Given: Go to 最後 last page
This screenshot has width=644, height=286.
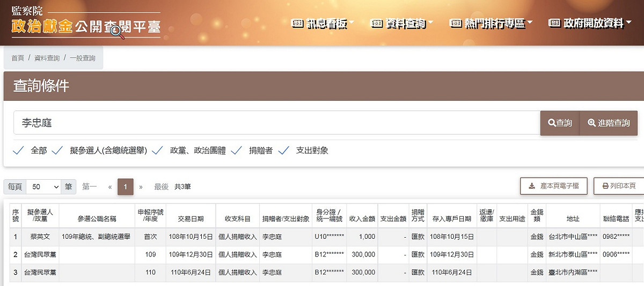Looking at the screenshot, I should point(162,187).
